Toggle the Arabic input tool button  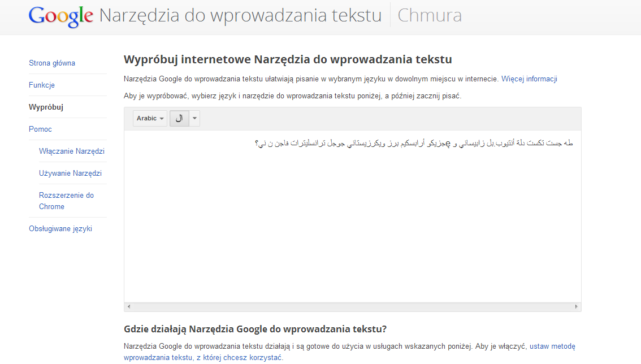179,118
